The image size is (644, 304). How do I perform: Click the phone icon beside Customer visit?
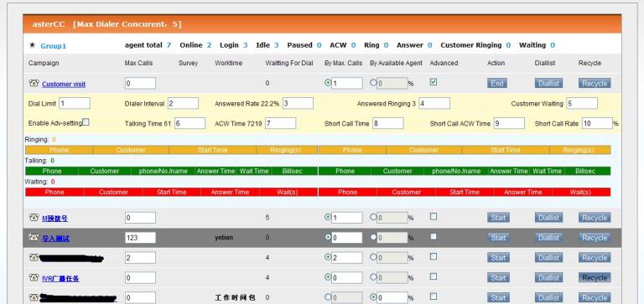tap(34, 83)
